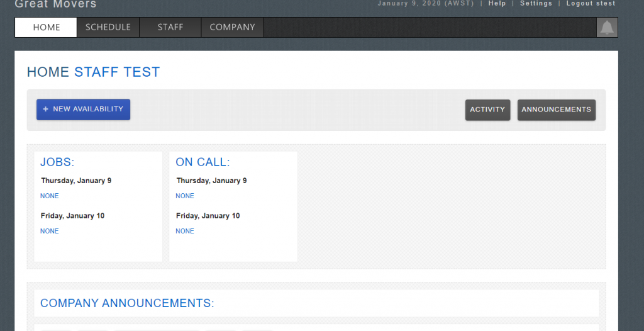Show the ANNOUNCEMENTS panel
This screenshot has height=331, width=644.
(556, 109)
